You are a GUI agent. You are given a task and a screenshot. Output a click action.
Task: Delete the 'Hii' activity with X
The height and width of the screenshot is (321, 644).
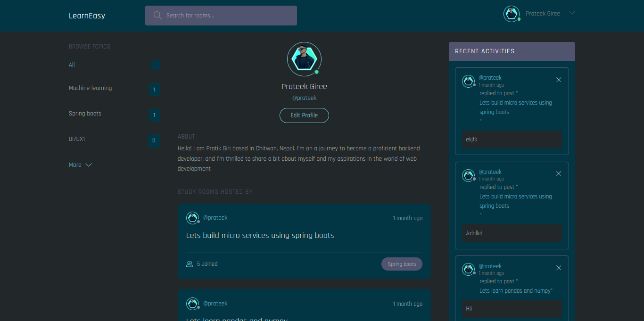pyautogui.click(x=559, y=268)
